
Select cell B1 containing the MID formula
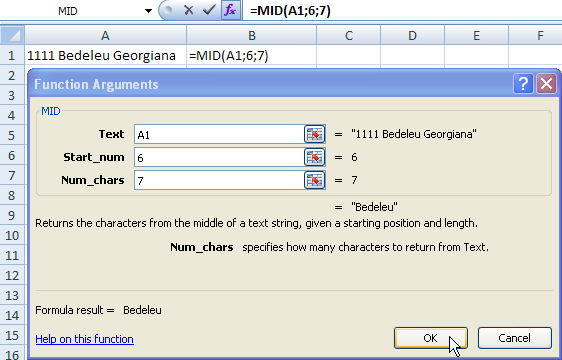coord(252,55)
